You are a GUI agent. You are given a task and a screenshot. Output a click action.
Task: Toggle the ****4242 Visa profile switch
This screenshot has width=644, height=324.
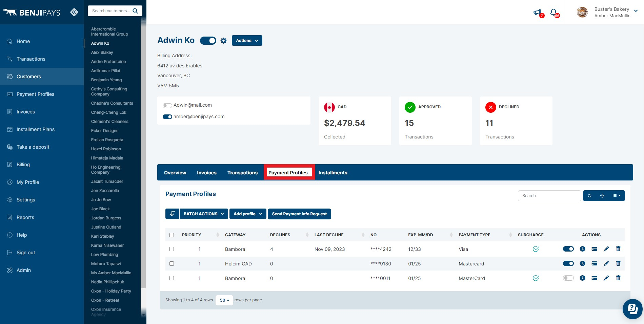[x=568, y=249]
